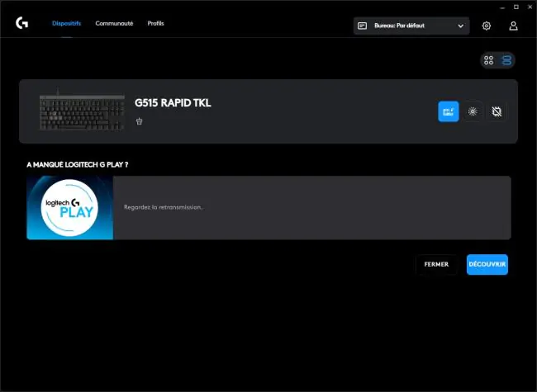The image size is (537, 392).
Task: Click the G515 RAPID TKL device name
Action: pyautogui.click(x=173, y=103)
